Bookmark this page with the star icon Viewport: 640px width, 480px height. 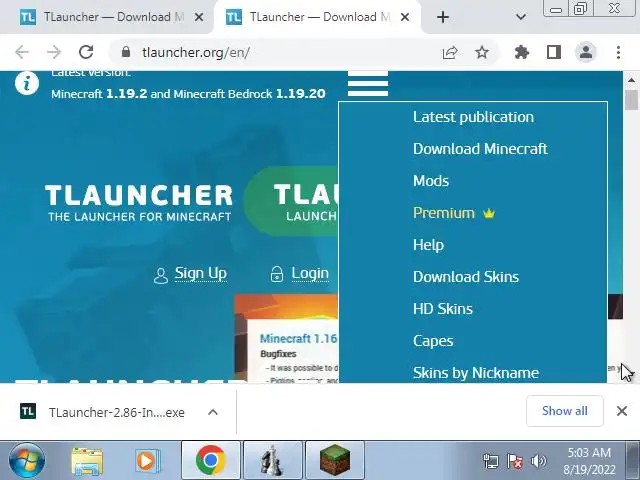point(482,52)
